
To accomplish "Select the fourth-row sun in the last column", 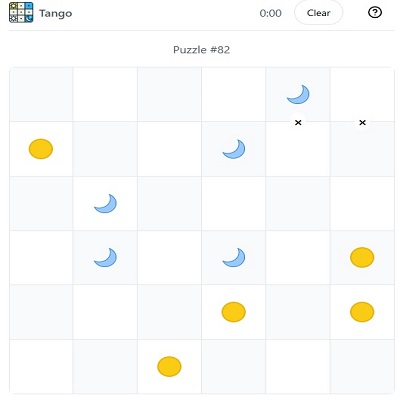I will click(362, 257).
